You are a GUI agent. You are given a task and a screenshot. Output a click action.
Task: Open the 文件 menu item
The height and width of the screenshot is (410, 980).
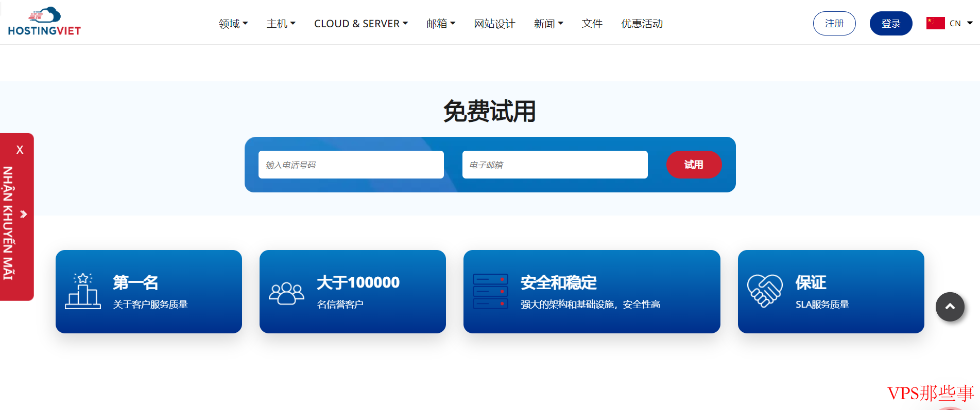pos(592,24)
